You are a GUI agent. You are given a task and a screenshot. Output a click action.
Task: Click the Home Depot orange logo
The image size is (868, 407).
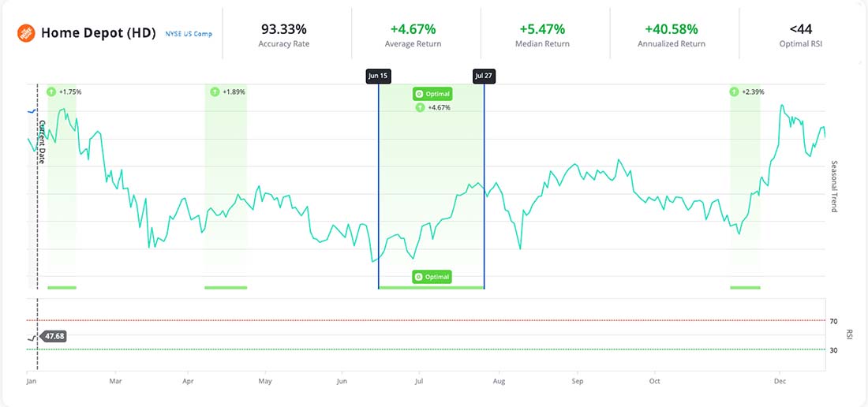[x=26, y=33]
